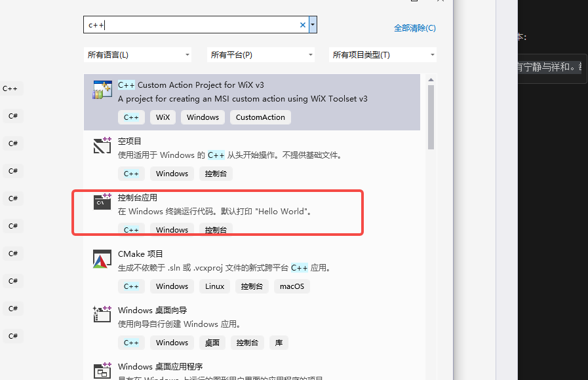Click the macOS tag under CMake 项目

(292, 286)
